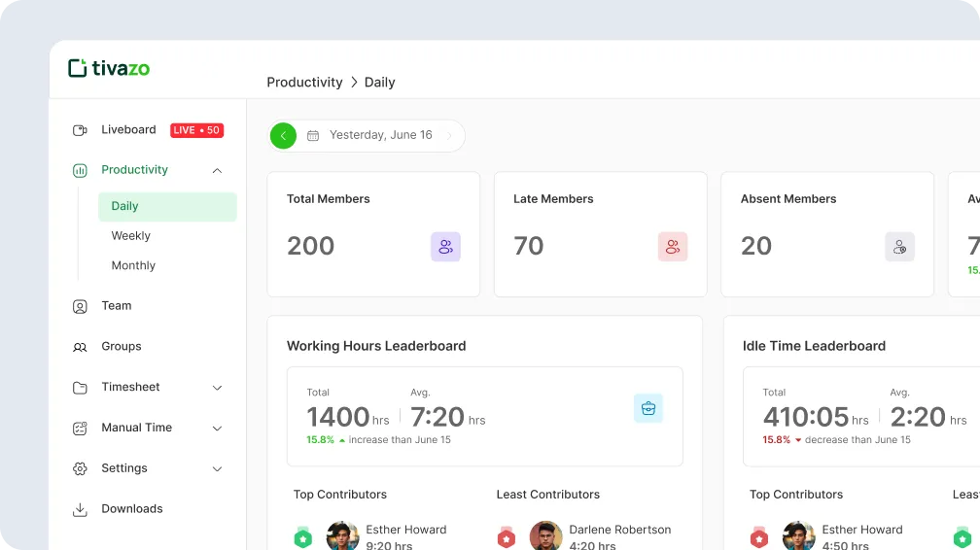Click Esther Howard's avatar in Working Hours
Screen dimensions: 980x550
pyautogui.click(x=342, y=536)
